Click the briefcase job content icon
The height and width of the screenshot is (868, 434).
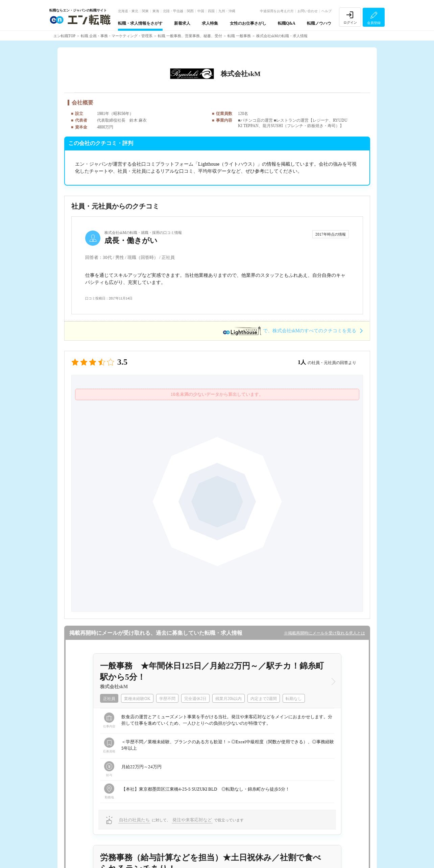[109, 718]
